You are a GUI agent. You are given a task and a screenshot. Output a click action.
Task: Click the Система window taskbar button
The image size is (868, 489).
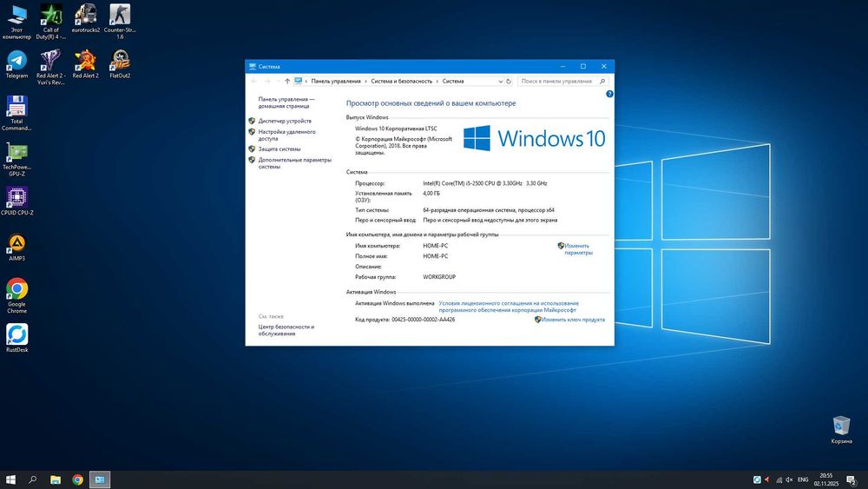[x=100, y=479]
